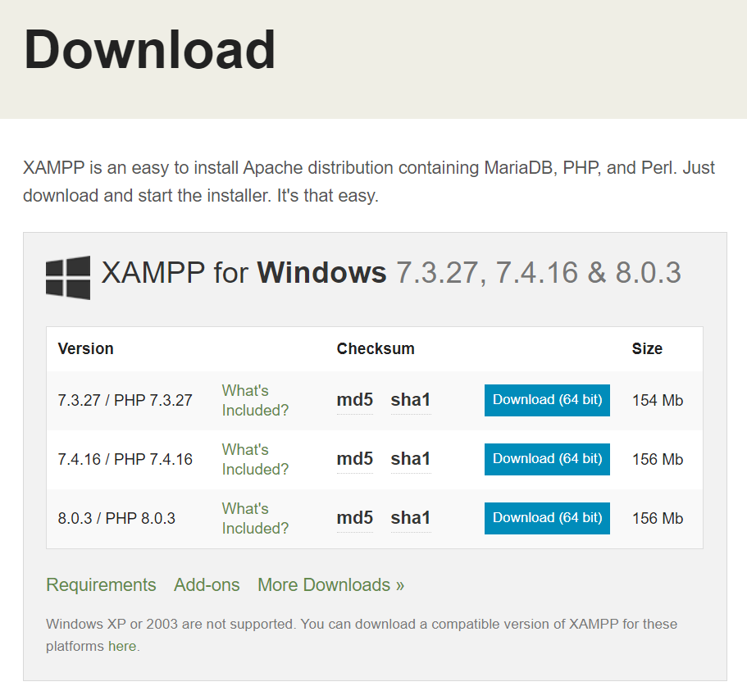The height and width of the screenshot is (700, 747).
Task: Download the 64-bit XAMPP 7.4.16 installer
Action: [x=546, y=459]
